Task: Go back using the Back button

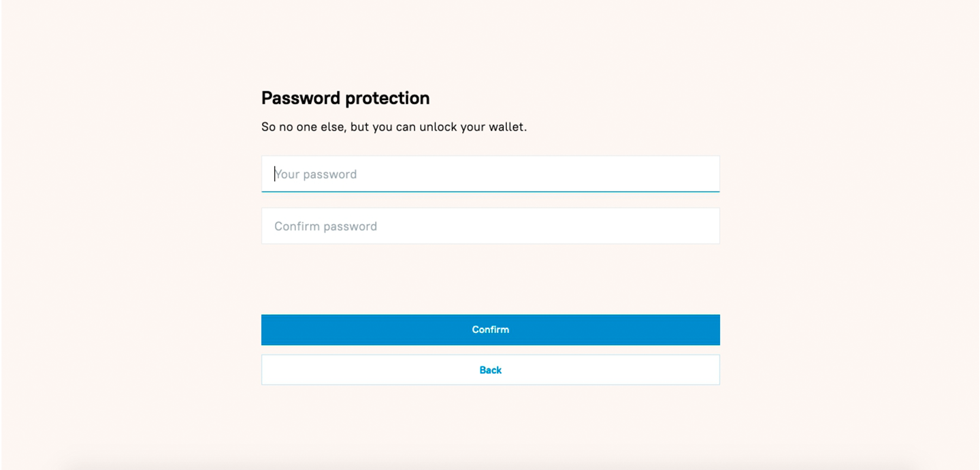Action: point(490,370)
